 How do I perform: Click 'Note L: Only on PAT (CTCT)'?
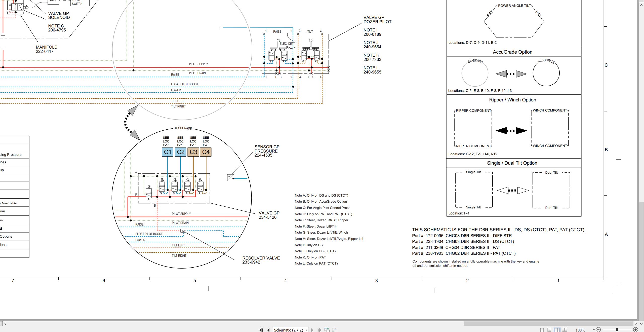point(316,263)
